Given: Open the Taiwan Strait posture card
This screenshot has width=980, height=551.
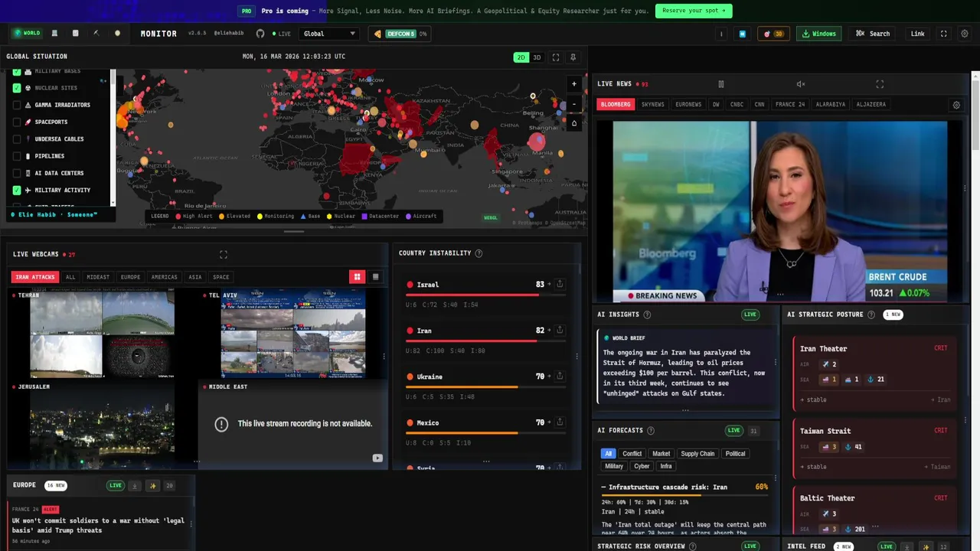Looking at the screenshot, I should (874, 449).
